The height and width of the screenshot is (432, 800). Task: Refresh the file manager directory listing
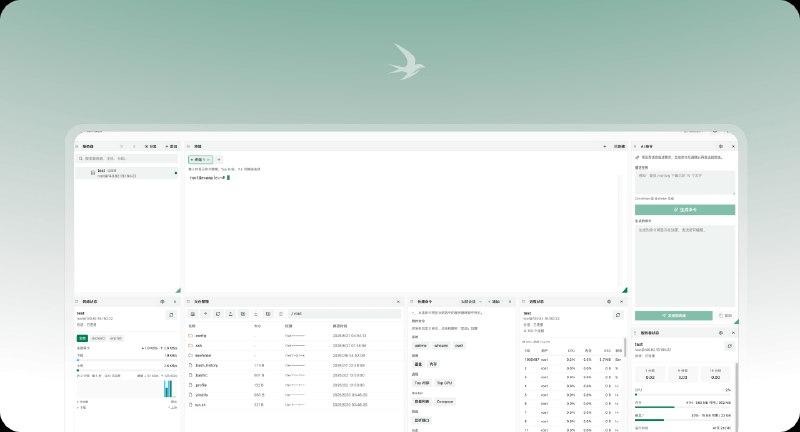[218, 314]
